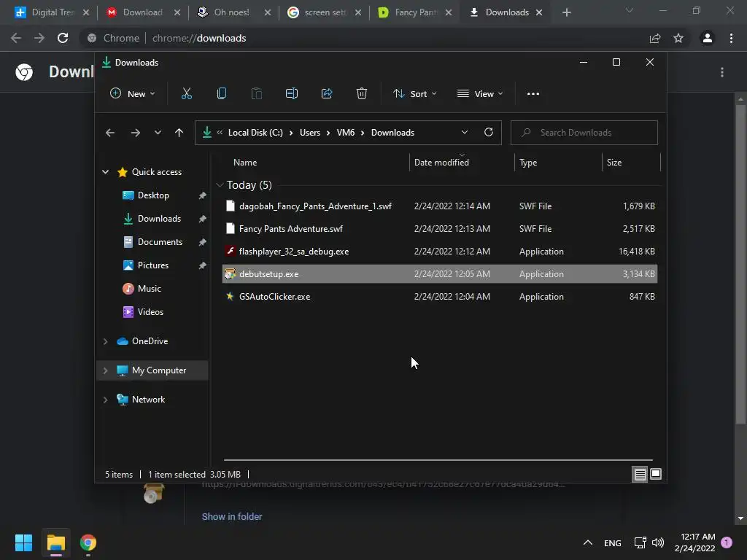Open the Windows Start menu

[x=23, y=542]
